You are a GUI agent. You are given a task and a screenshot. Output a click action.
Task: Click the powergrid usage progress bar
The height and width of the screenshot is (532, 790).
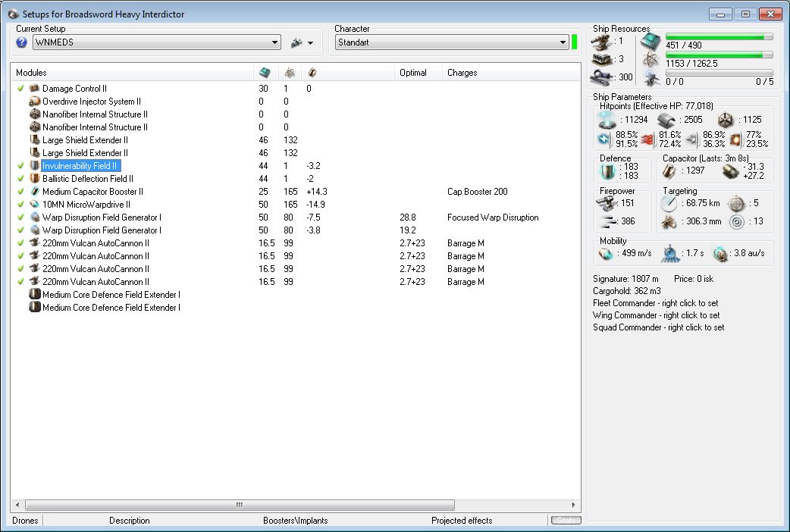point(719,55)
